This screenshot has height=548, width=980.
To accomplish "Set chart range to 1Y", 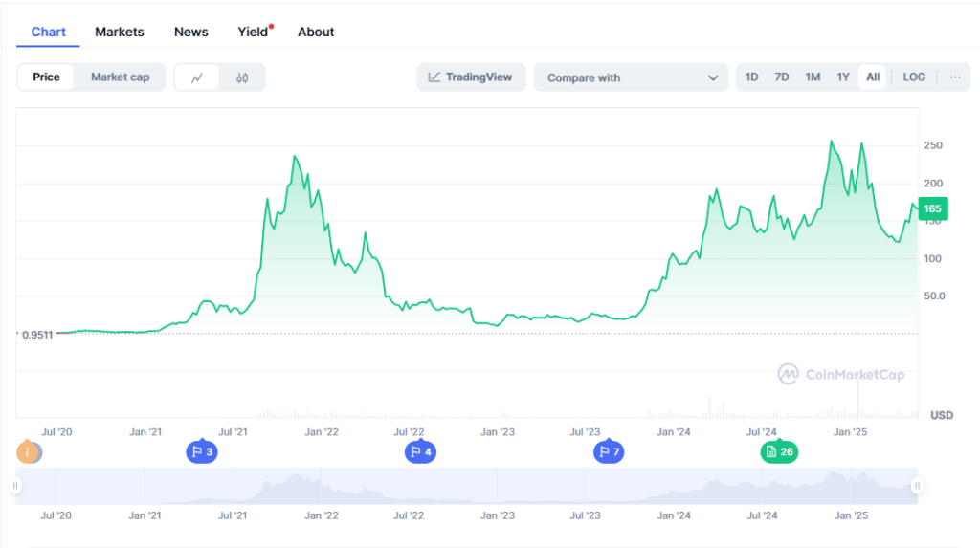I will (843, 77).
